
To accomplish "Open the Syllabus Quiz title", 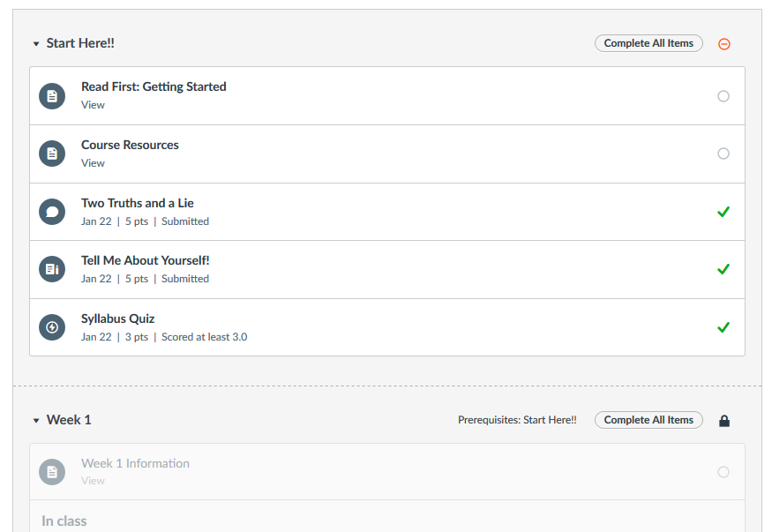I will click(117, 318).
